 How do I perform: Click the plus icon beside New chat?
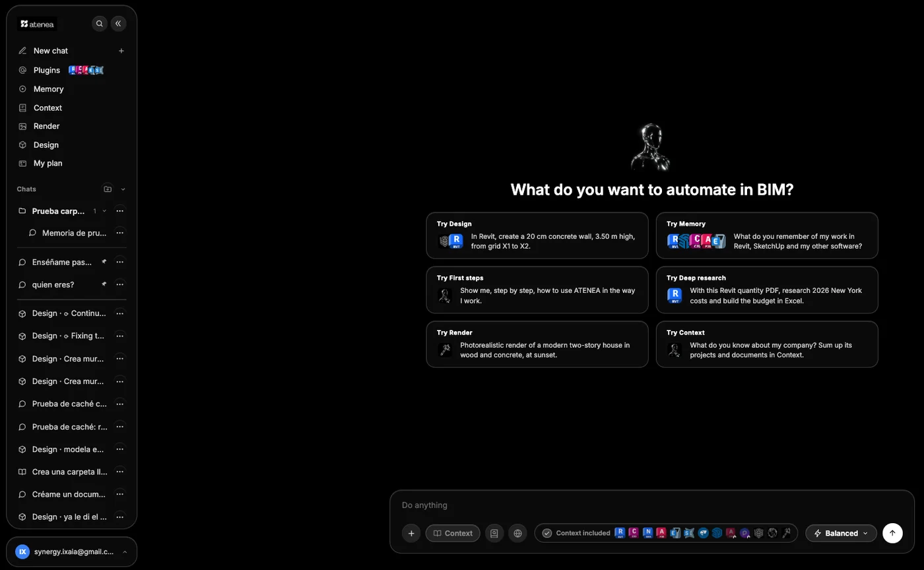pyautogui.click(x=121, y=51)
